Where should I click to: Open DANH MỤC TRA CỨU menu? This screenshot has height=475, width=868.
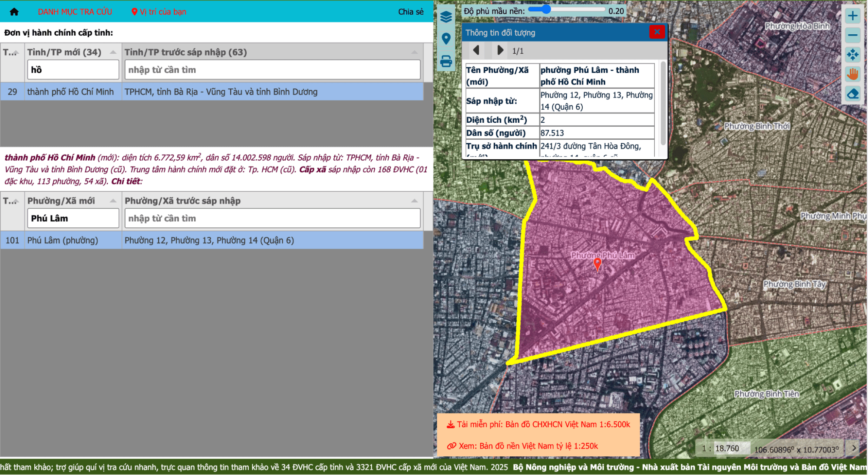(x=75, y=12)
